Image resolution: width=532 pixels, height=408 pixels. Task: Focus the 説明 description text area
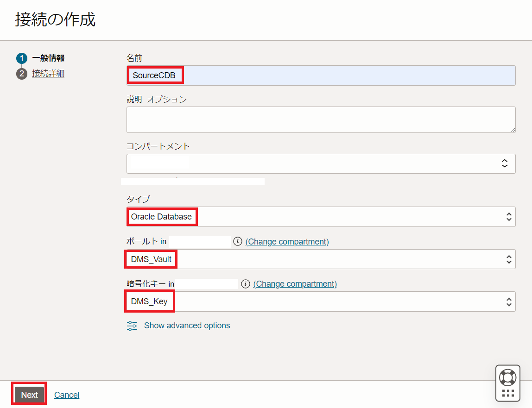tap(321, 119)
